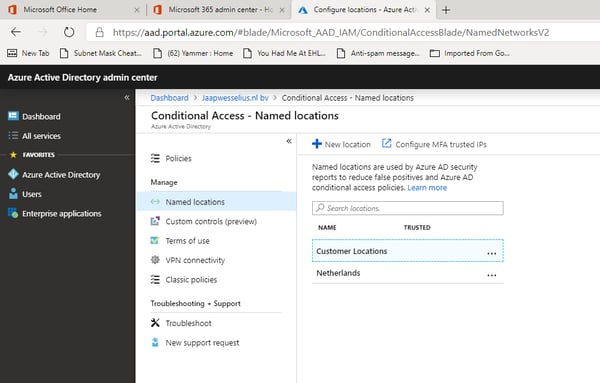
Task: Open Custom controls (preview)
Action: click(x=211, y=222)
